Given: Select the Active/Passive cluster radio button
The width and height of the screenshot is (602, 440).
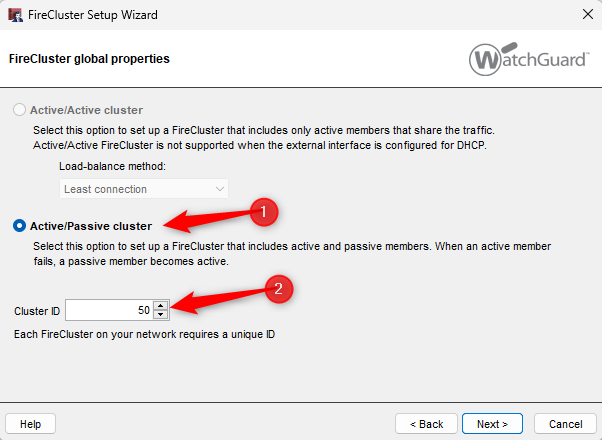Looking at the screenshot, I should click(x=19, y=226).
